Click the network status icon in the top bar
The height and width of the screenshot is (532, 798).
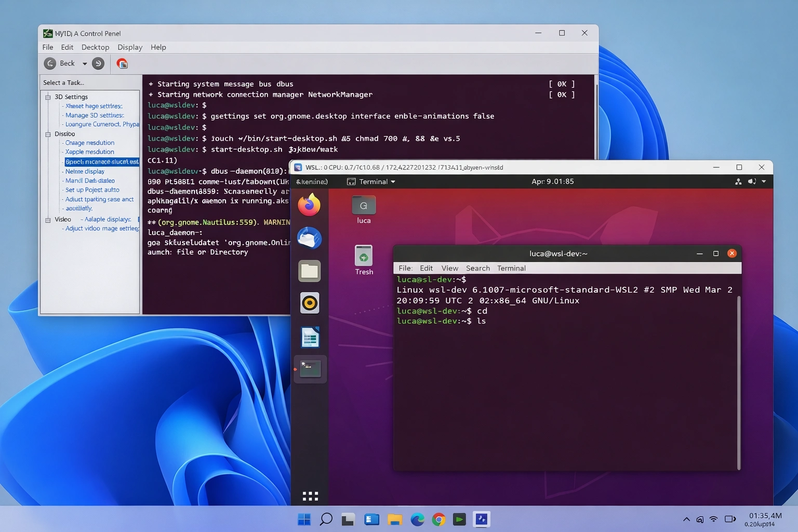point(738,181)
